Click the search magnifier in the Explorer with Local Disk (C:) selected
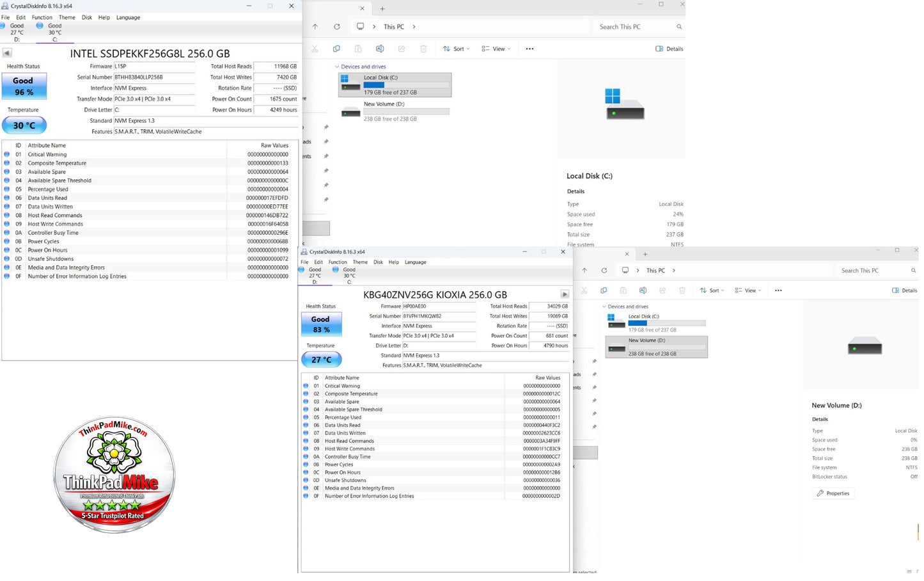Screen dimensions: 924x581 tap(679, 27)
